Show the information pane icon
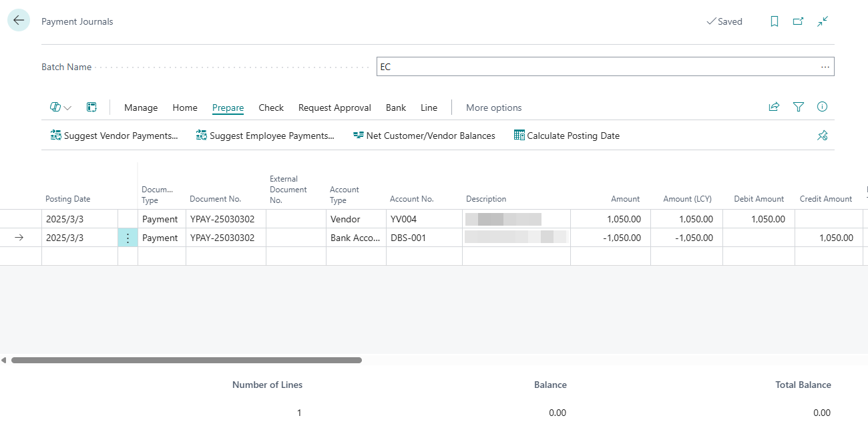This screenshot has width=868, height=426. click(x=822, y=107)
